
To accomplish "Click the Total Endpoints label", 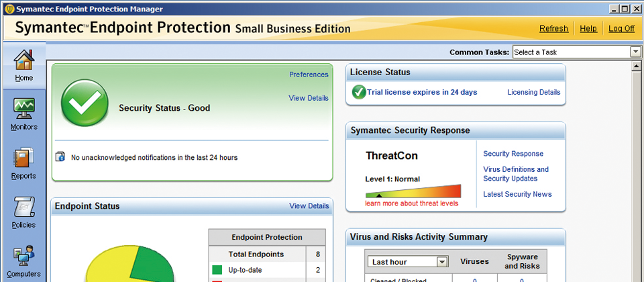I will (256, 254).
